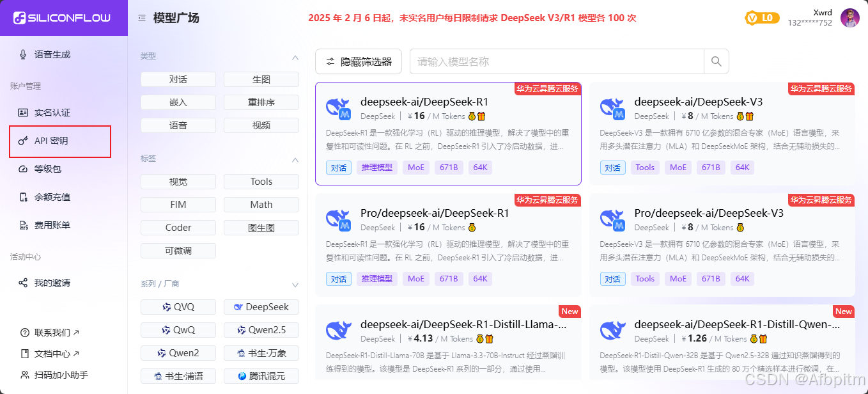Image resolution: width=868 pixels, height=394 pixels.
Task: Click the microphone icon for 语音生成
Action: click(24, 54)
